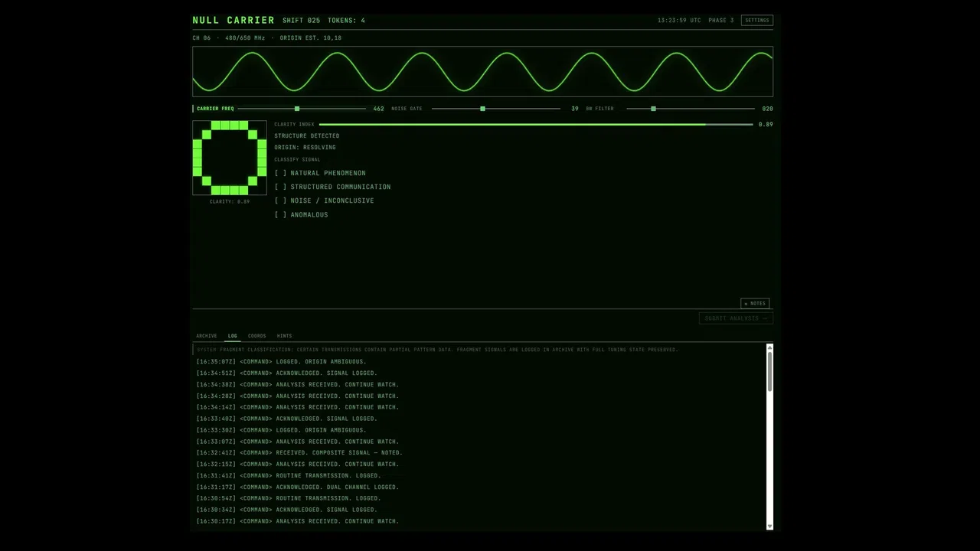Viewport: 980px width, 551px height.
Task: Click the 16:31:41Z routine transmission entry
Action: [289, 476]
